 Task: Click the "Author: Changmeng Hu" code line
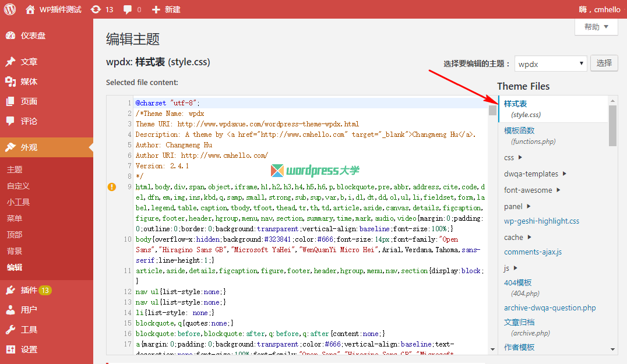click(174, 144)
